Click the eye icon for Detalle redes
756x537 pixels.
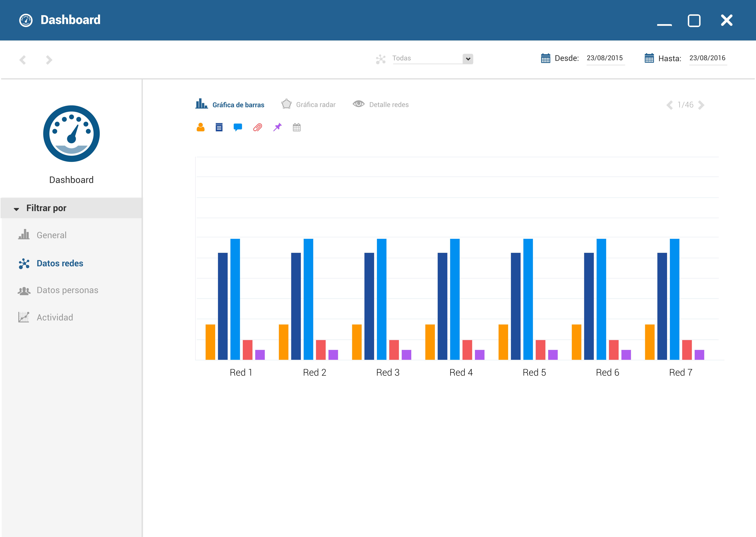359,104
